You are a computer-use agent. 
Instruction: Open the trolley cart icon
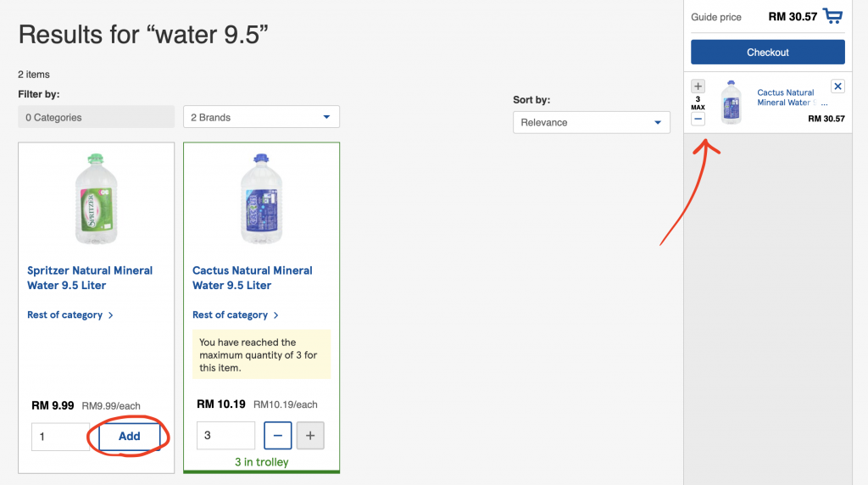(x=833, y=16)
